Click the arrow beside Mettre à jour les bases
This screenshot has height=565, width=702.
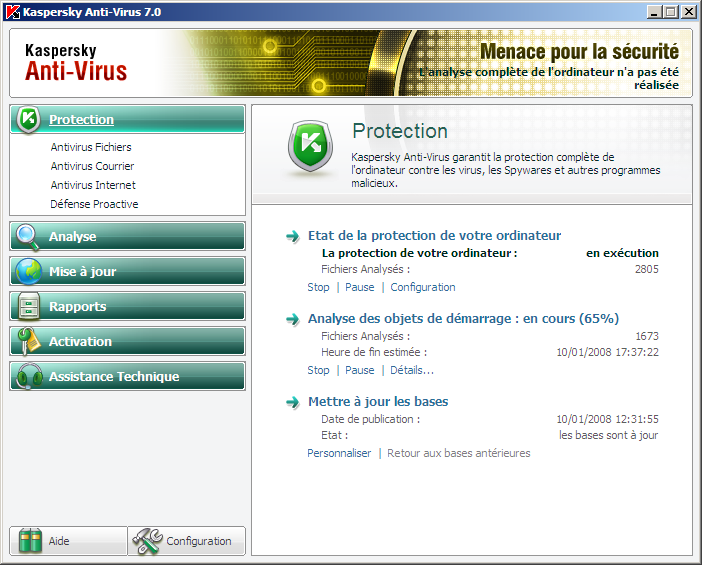[x=293, y=402]
